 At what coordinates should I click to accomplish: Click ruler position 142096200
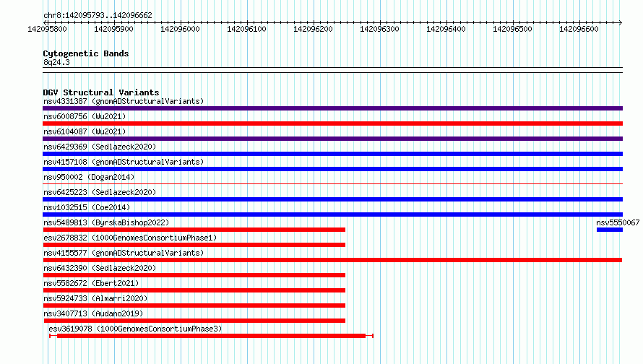pos(313,29)
